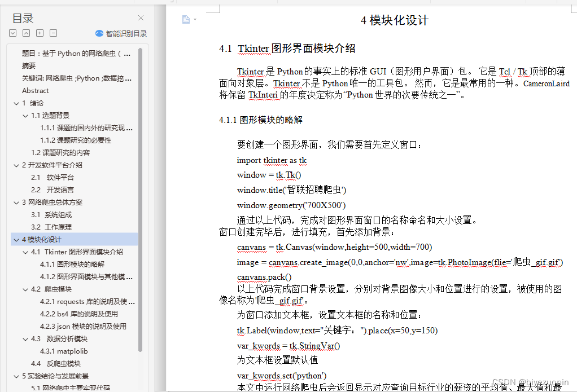
Task: Click the line window.title('智联招聘爬虫')
Action: point(291,190)
